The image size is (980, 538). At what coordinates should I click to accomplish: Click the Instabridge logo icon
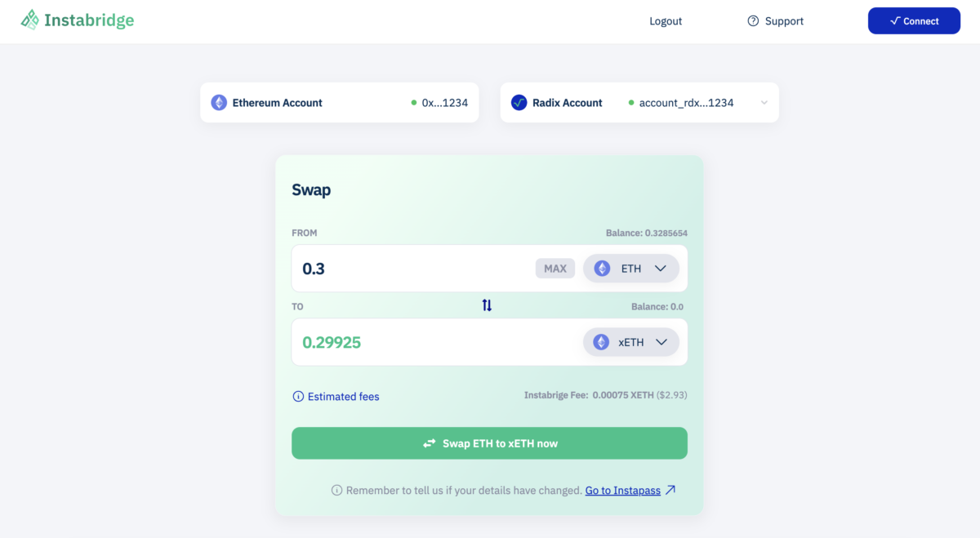pos(30,20)
